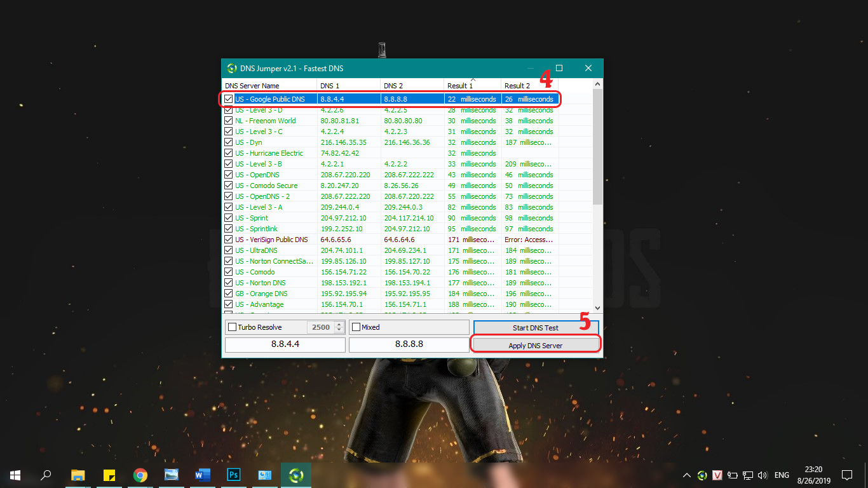Click the DNS list scrollbar thumb

(x=598, y=147)
